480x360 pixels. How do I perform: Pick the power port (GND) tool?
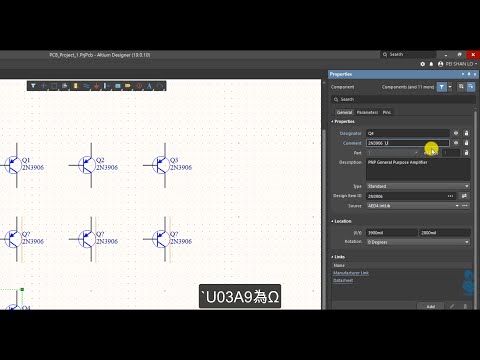point(97,86)
